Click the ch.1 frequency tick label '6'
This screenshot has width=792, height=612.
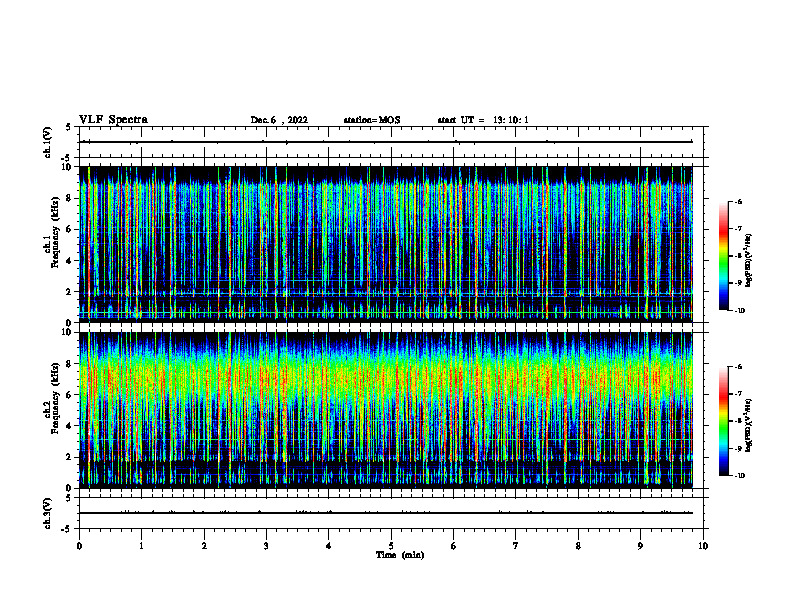tap(69, 230)
